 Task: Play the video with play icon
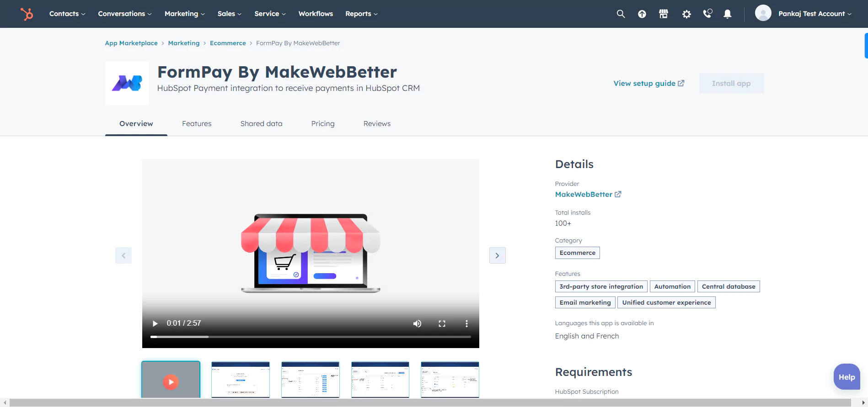(155, 323)
